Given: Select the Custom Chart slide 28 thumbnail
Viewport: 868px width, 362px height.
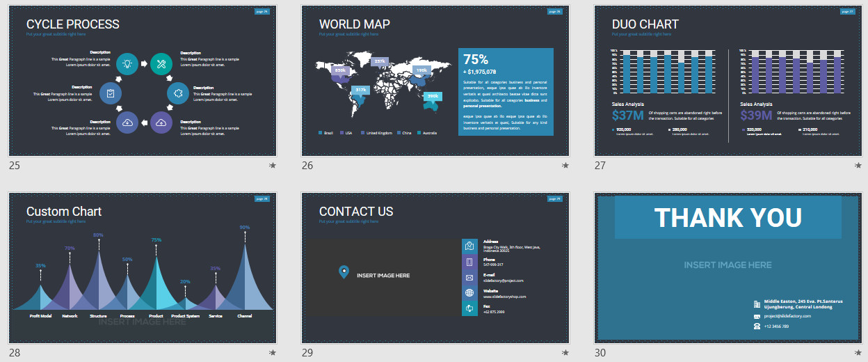Looking at the screenshot, I should (x=143, y=268).
